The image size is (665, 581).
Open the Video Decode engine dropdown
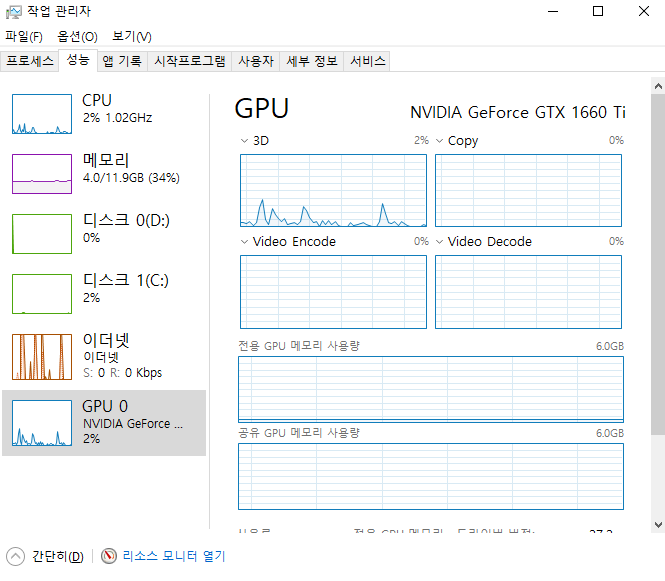[440, 242]
